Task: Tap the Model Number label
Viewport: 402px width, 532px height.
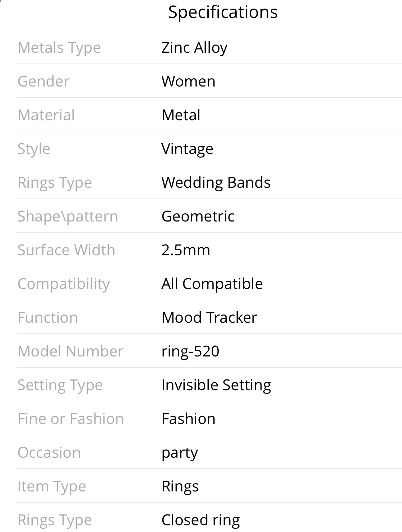Action: click(70, 351)
